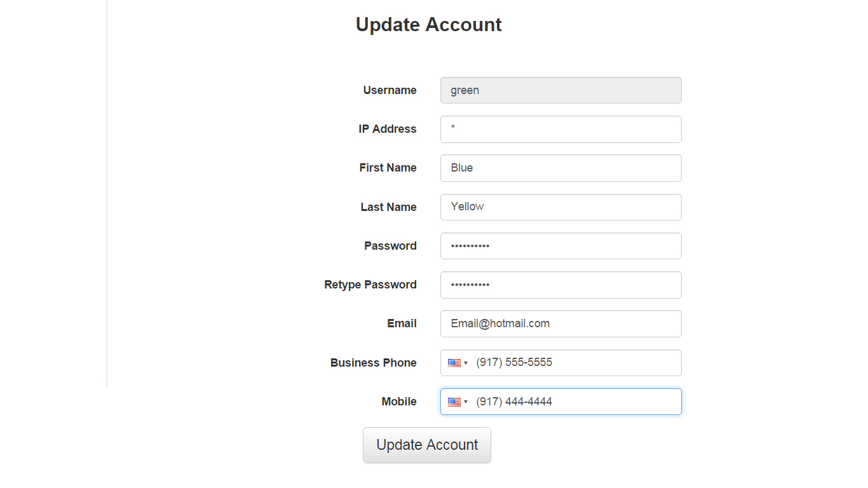
Task: Click the Password label
Action: click(x=390, y=246)
